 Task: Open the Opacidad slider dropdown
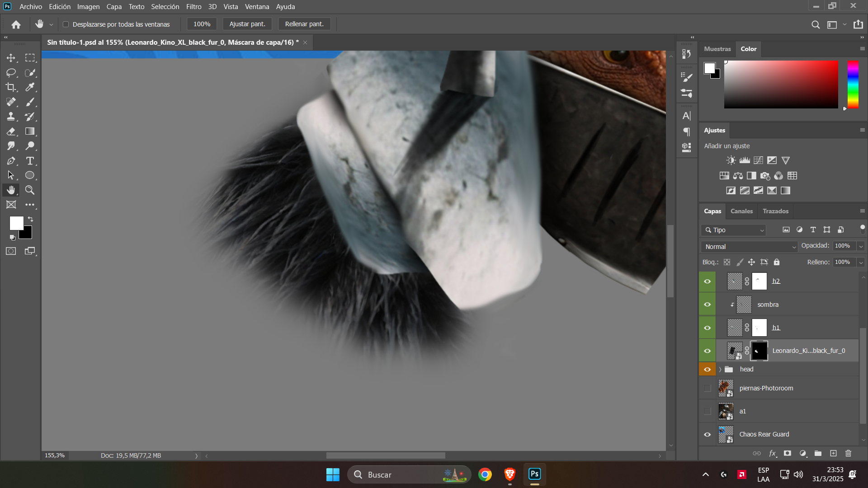click(861, 246)
